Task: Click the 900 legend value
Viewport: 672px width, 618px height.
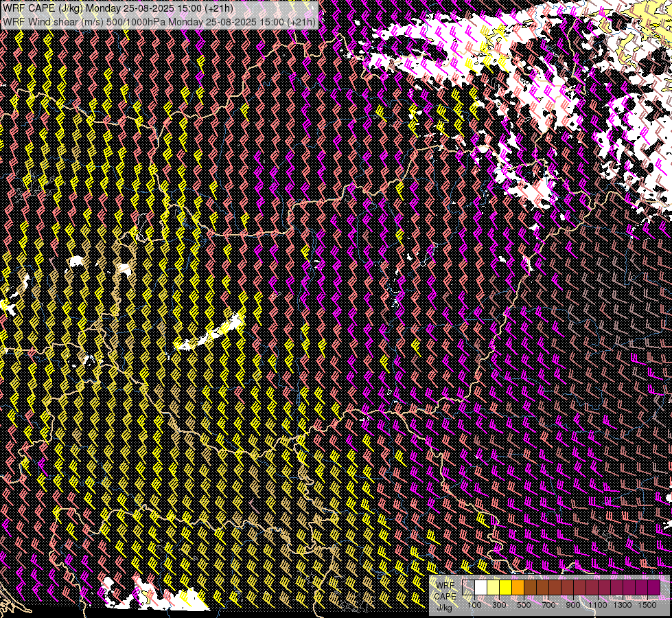Action: point(573,605)
